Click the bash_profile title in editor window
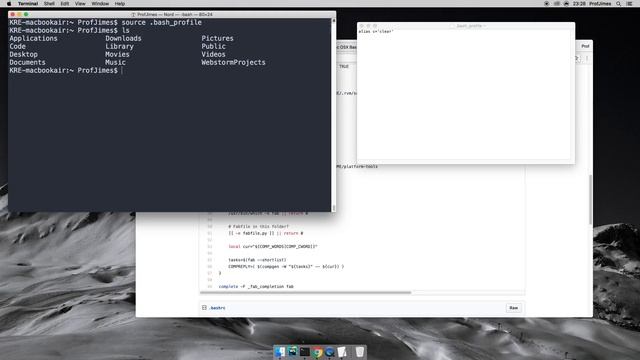This screenshot has height=360, width=640. (x=469, y=26)
